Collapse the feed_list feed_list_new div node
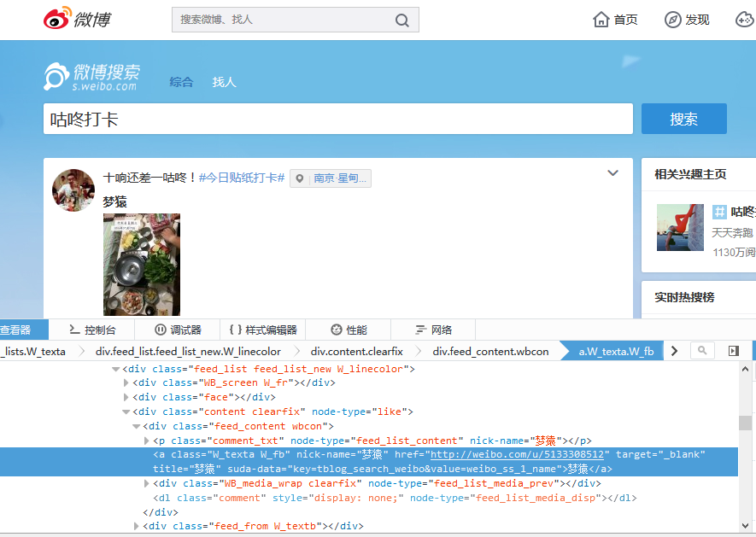This screenshot has height=537, width=756. (x=115, y=370)
